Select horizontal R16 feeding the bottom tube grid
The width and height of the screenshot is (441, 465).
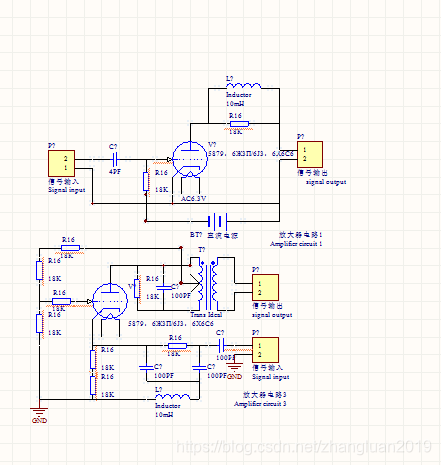pos(62,301)
